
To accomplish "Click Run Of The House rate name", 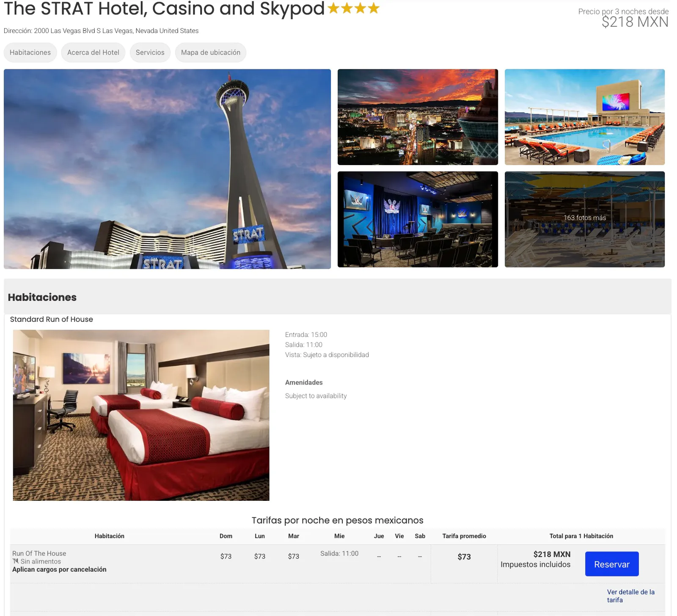I will [x=39, y=553].
